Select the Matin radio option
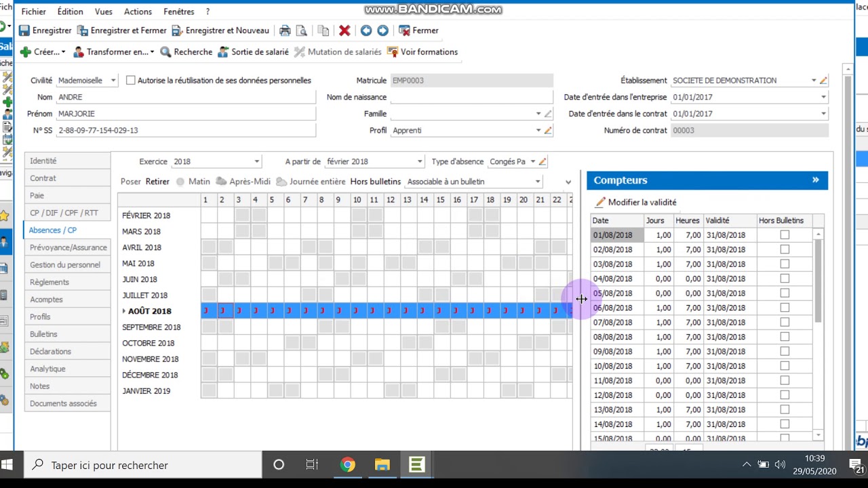The height and width of the screenshot is (488, 868). click(193, 182)
